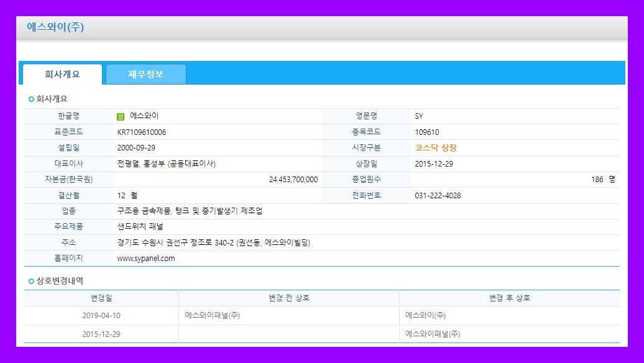Click the 대표이사 field label
This screenshot has width=644, height=363.
coord(68,164)
